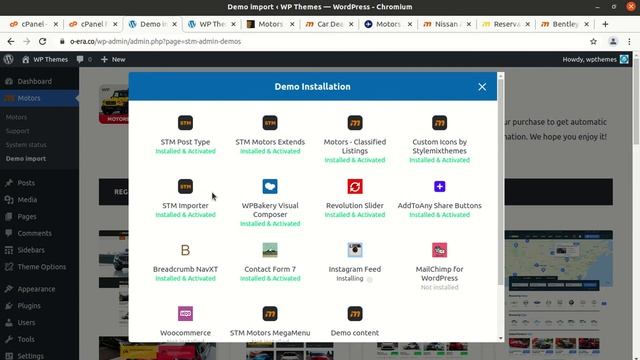This screenshot has height=360, width=640.
Task: Click the WordPress logo in admin bar
Action: point(9,59)
